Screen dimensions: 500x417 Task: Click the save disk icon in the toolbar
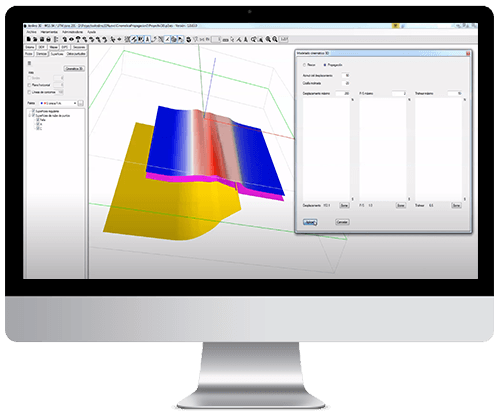(x=42, y=39)
